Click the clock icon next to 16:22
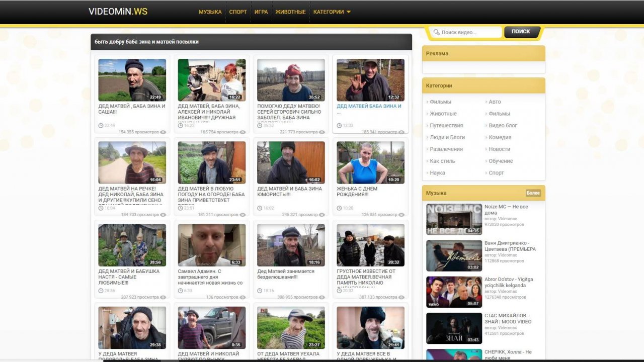This screenshot has width=644, height=362. click(181, 125)
